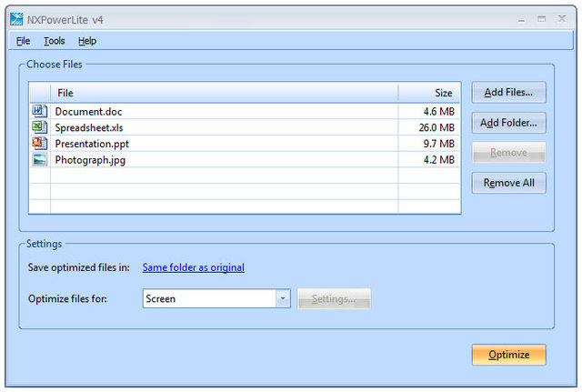Image resolution: width=582 pixels, height=392 pixels.
Task: Sort the list by the Size column header
Action: coord(428,93)
